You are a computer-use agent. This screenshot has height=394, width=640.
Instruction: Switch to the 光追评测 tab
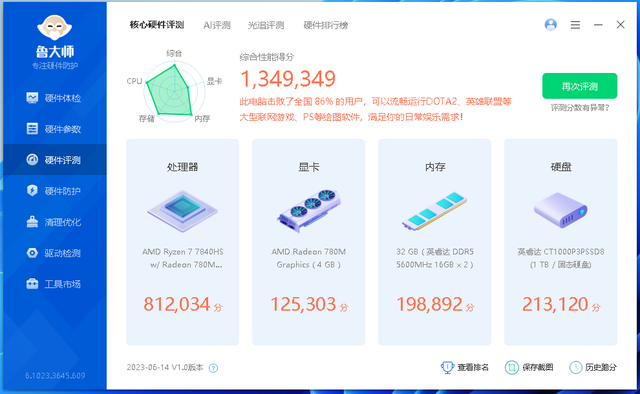[x=266, y=25]
